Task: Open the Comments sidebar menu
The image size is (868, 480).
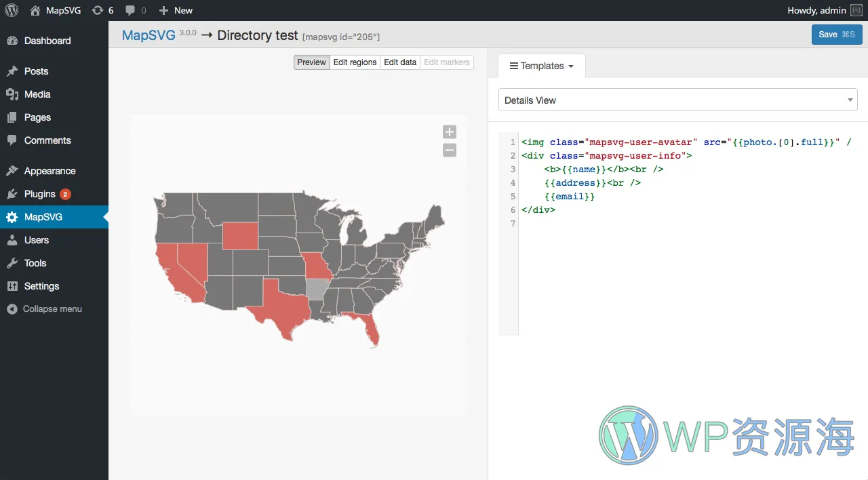Action: tap(54, 140)
